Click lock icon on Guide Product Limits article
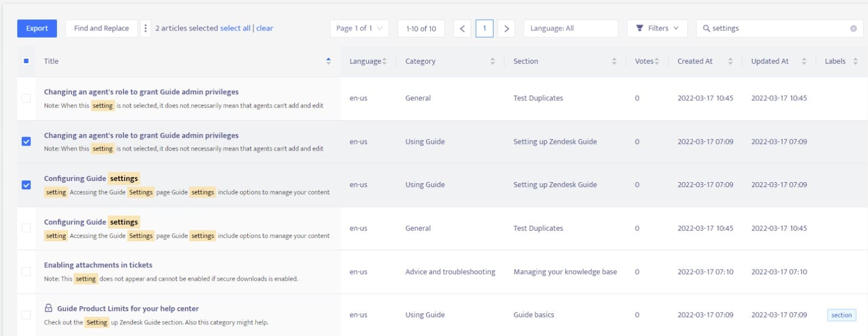Screen dimensions: 868x336 pyautogui.click(x=48, y=308)
